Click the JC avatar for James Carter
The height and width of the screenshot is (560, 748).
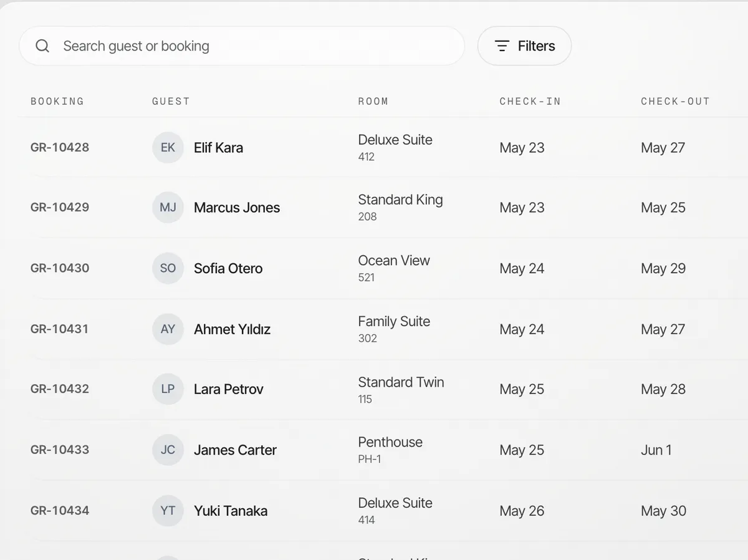pyautogui.click(x=168, y=450)
